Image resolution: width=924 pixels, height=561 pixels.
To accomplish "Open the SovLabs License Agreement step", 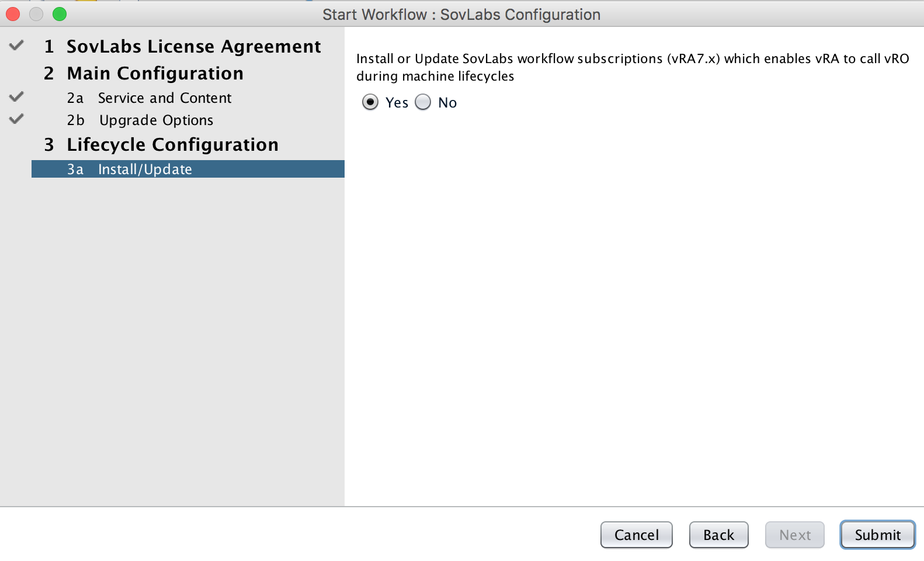I will coord(182,46).
